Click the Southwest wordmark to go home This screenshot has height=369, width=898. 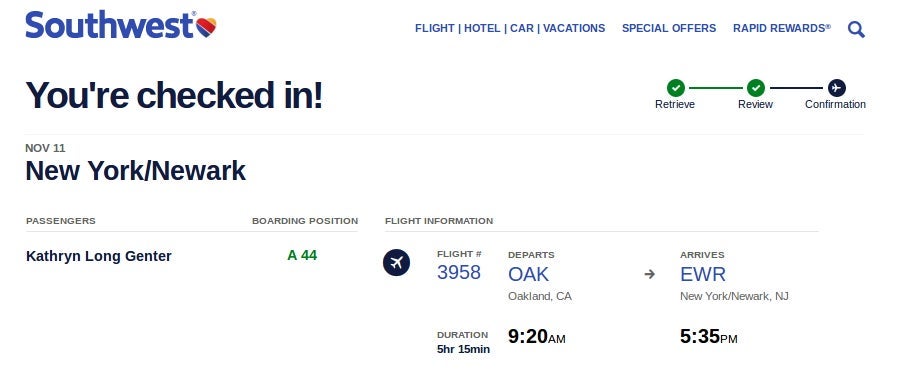coord(110,25)
